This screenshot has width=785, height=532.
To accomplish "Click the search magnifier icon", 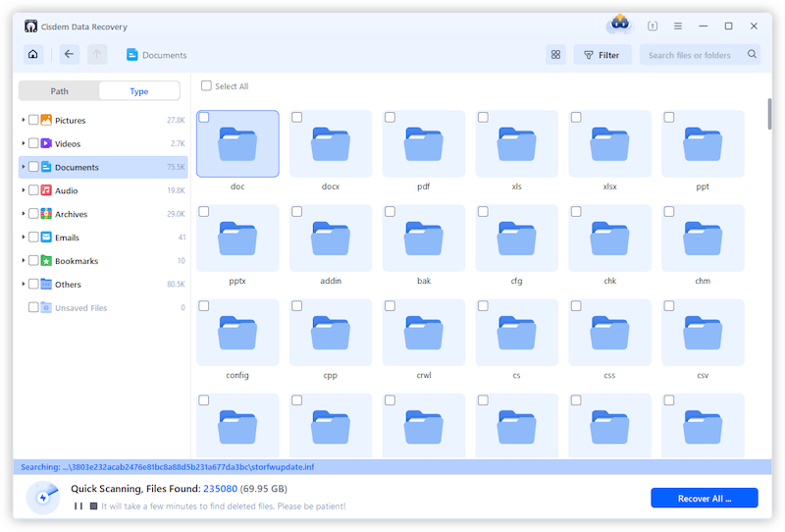I will [x=752, y=55].
